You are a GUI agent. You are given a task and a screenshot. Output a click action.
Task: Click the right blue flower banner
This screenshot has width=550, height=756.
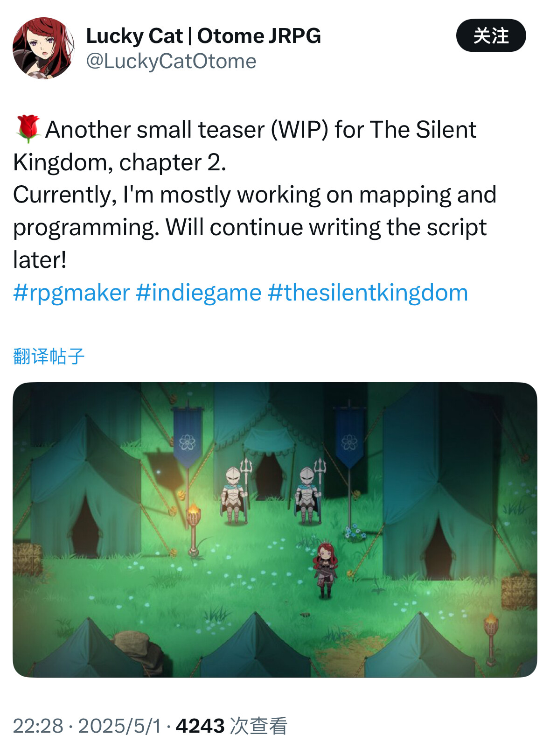349,437
